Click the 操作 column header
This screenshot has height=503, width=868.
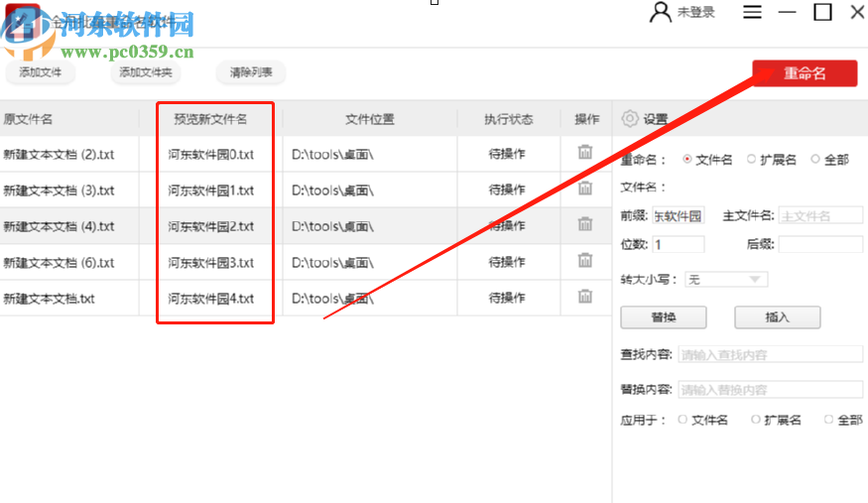point(587,119)
